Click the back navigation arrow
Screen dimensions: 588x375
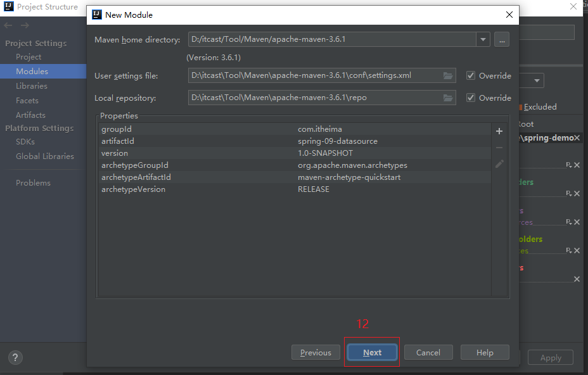pos(8,25)
